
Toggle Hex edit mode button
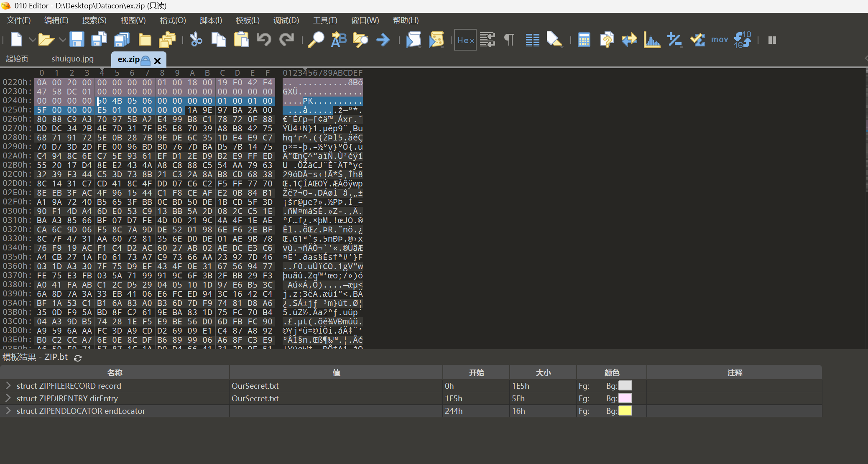[x=465, y=40]
